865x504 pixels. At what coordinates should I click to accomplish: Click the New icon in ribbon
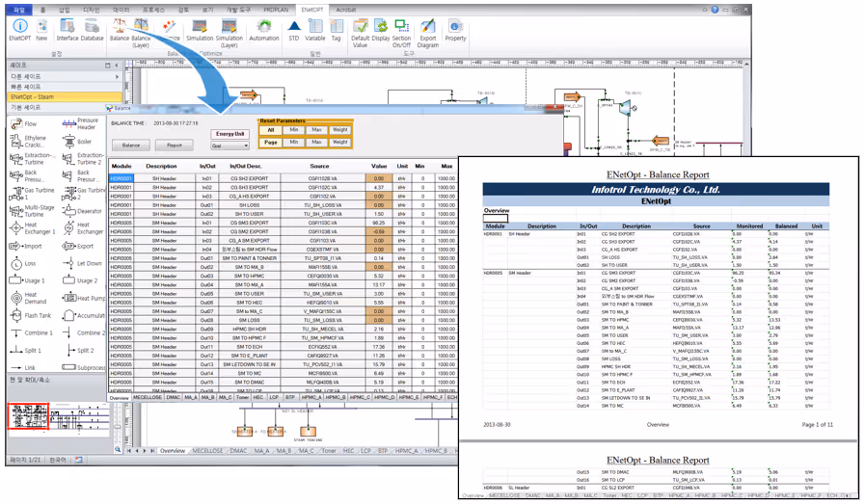(x=41, y=30)
